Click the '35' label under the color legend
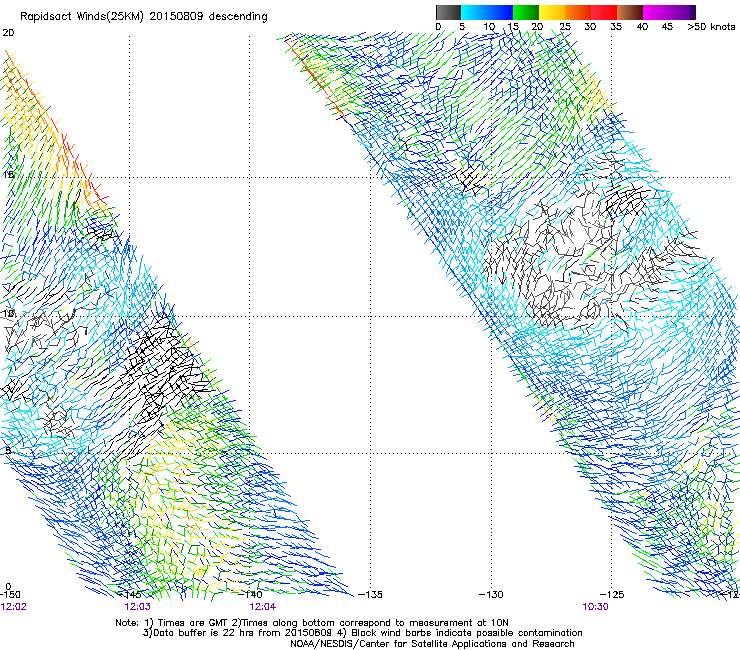The width and height of the screenshot is (740, 650). 616,27
